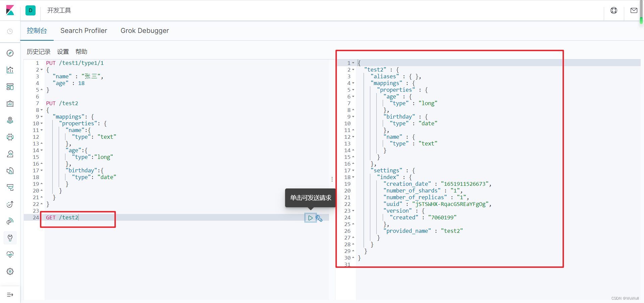644x303 pixels.
Task: Collapse mappings fold at output line 4
Action: pos(353,83)
